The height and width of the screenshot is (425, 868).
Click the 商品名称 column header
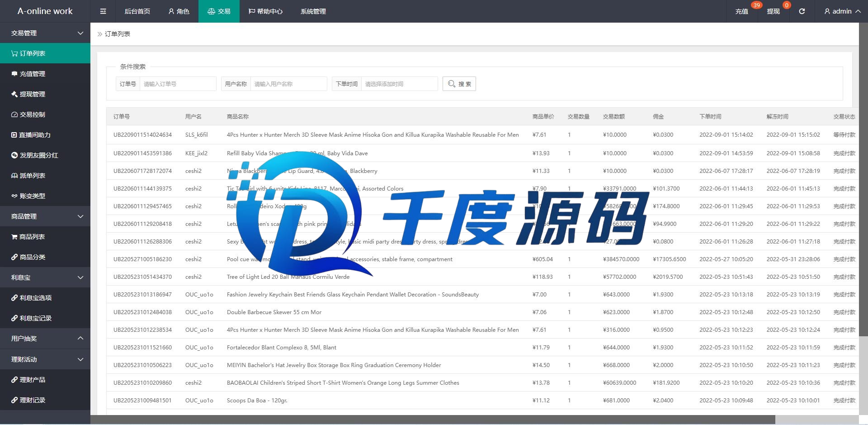tap(238, 117)
